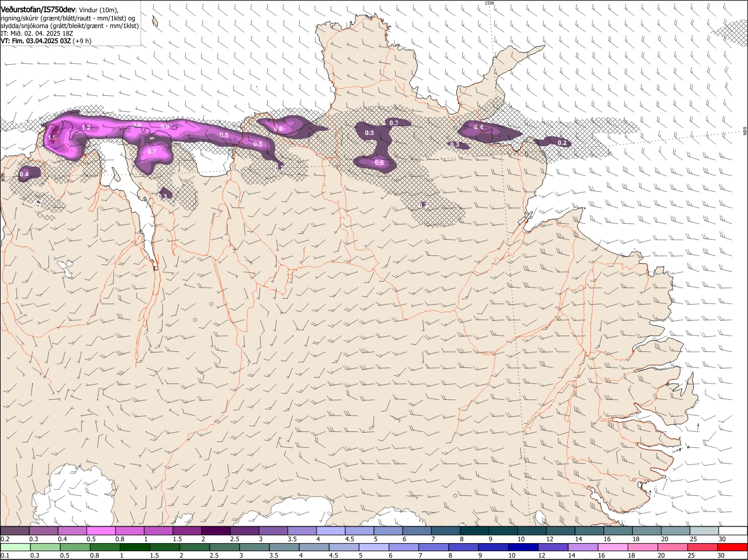The height and width of the screenshot is (560, 748).
Task: Click the 15W longitude label
Action: [489, 3]
